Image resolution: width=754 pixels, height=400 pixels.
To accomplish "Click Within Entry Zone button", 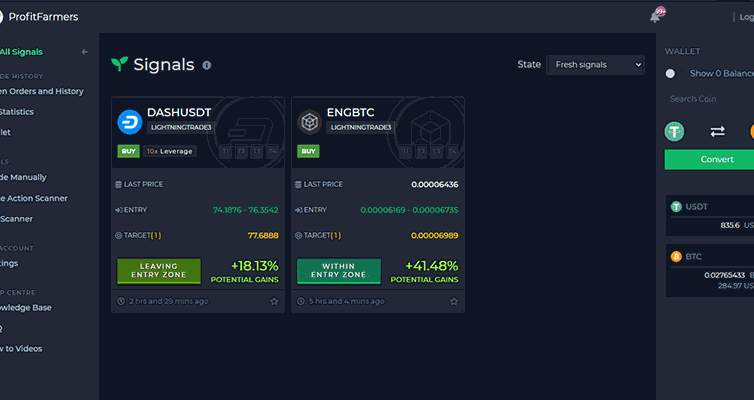I will (x=339, y=271).
